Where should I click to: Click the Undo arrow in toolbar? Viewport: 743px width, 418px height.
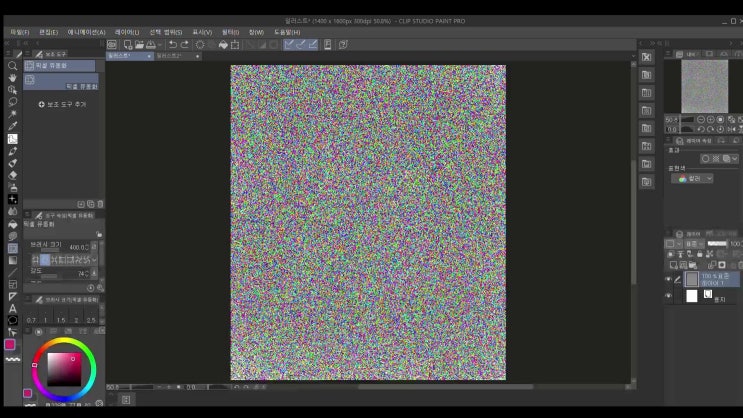point(173,44)
